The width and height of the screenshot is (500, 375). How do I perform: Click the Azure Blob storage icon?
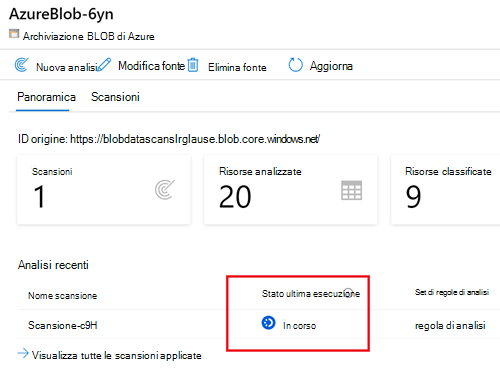click(x=14, y=34)
